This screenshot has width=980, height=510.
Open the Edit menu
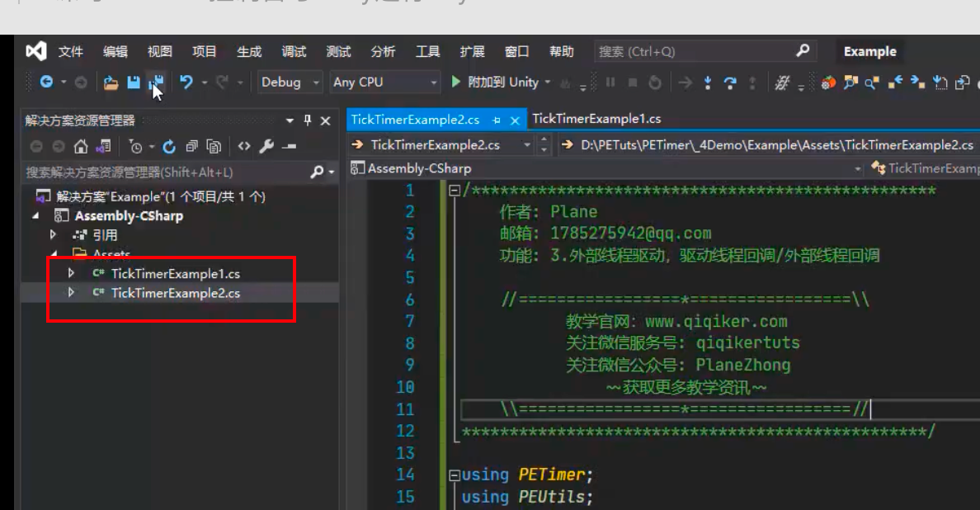(115, 51)
